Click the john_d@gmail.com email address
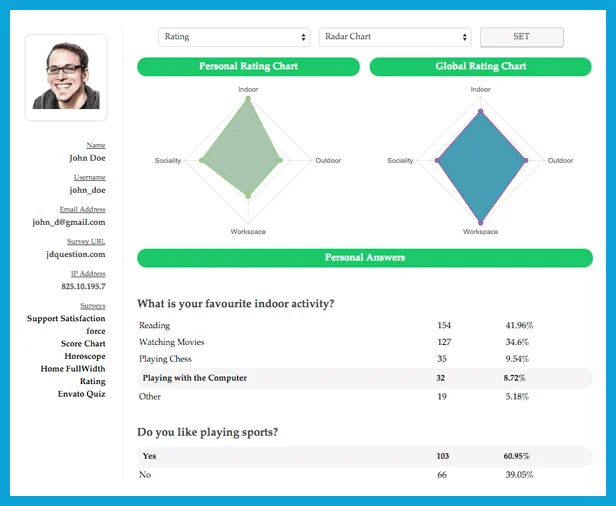Image resolution: width=616 pixels, height=506 pixels. 69,222
